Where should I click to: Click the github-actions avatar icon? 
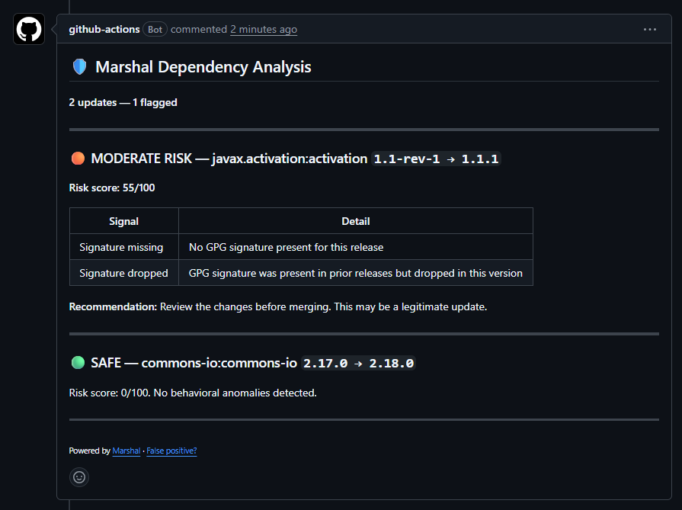[x=29, y=29]
